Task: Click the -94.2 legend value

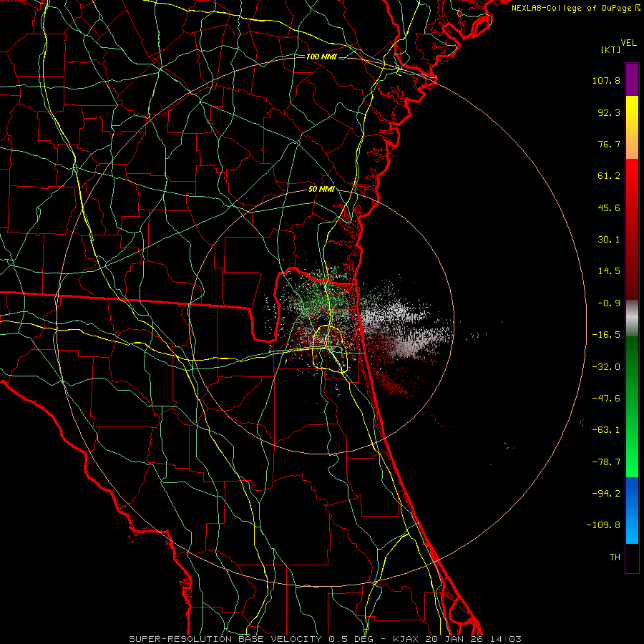Action: [606, 494]
